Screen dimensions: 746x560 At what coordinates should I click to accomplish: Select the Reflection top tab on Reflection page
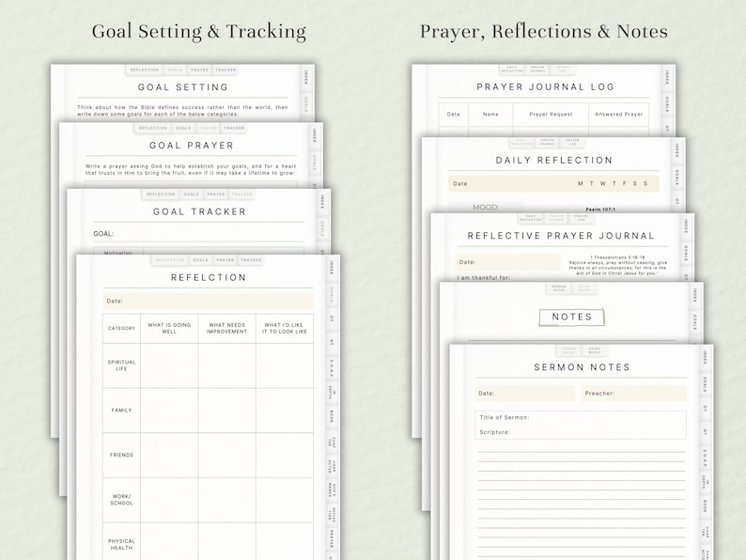[170, 260]
